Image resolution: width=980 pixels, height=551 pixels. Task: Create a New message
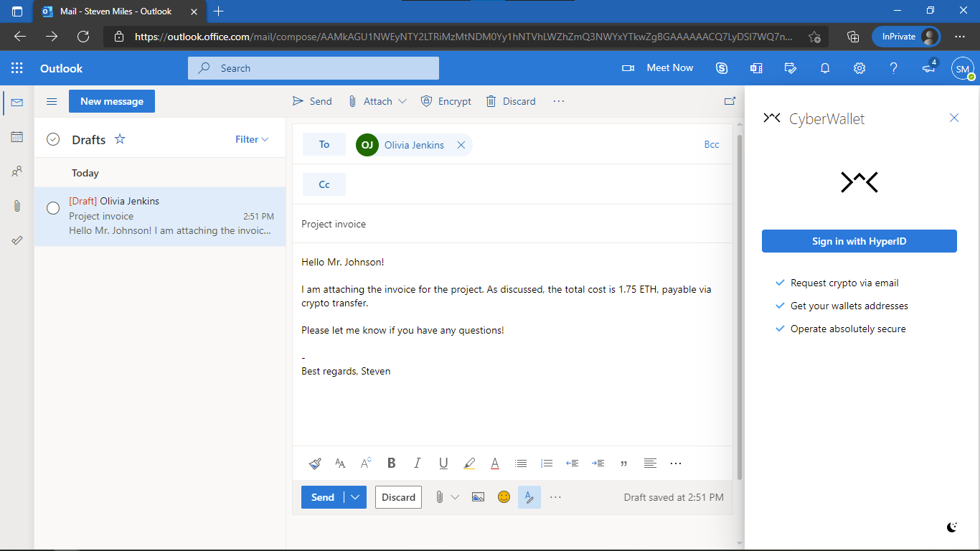point(112,101)
